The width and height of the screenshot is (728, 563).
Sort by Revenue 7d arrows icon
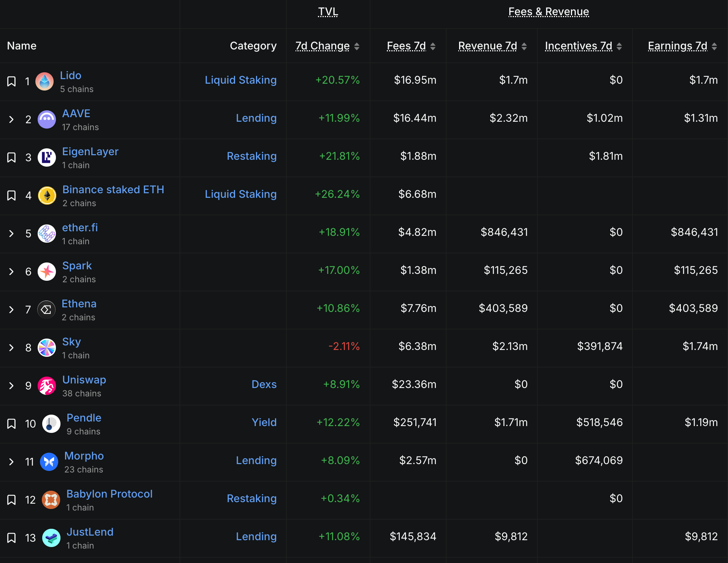coord(524,46)
